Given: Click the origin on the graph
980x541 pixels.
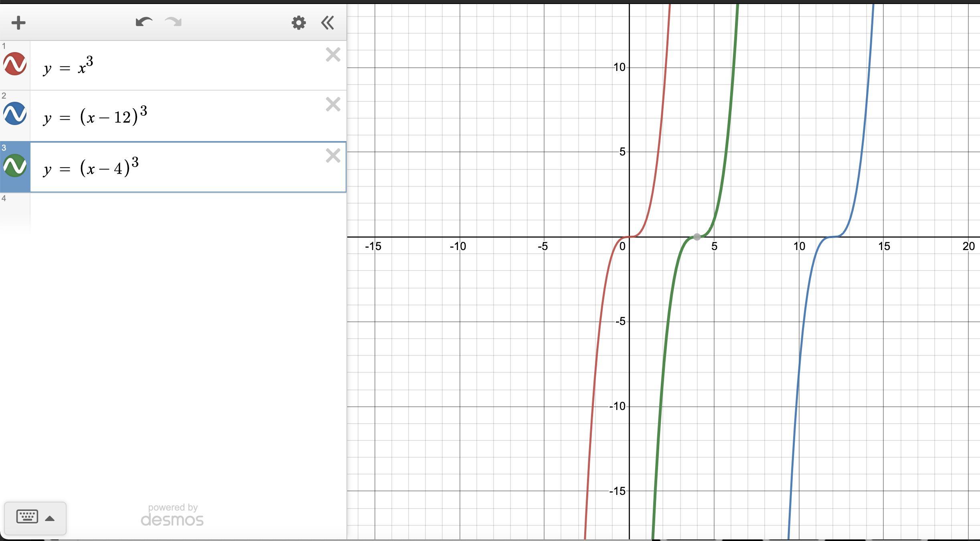Looking at the screenshot, I should (630, 237).
